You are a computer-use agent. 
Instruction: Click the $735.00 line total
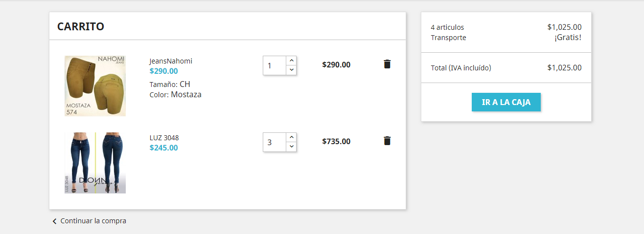click(336, 142)
